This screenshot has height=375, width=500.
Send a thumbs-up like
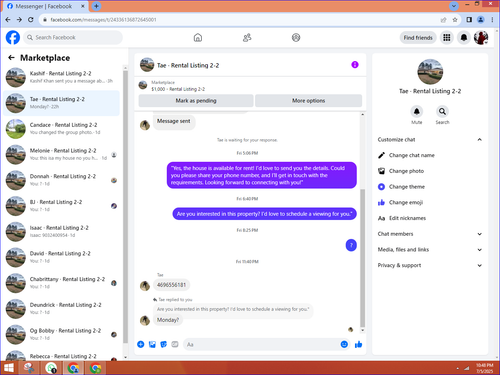click(x=359, y=344)
